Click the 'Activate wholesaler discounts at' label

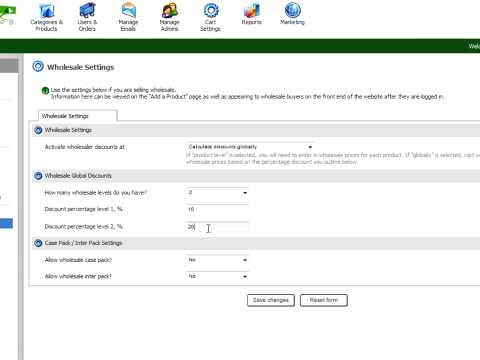(x=85, y=147)
